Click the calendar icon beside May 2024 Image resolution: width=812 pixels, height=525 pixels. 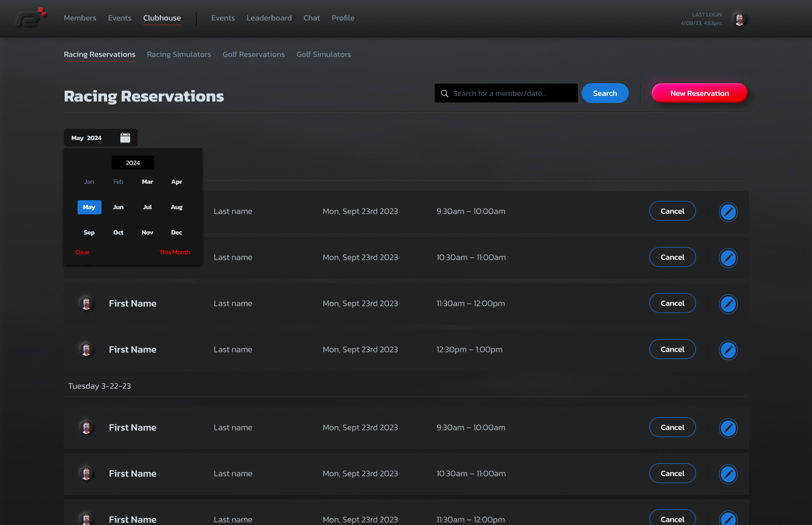(x=125, y=138)
